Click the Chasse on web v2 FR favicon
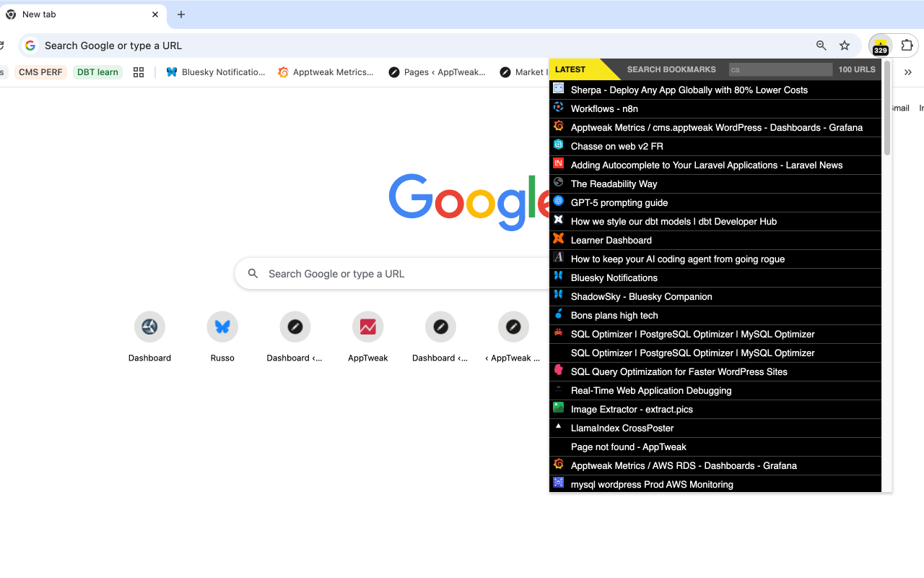The image size is (924, 578). coord(558,144)
